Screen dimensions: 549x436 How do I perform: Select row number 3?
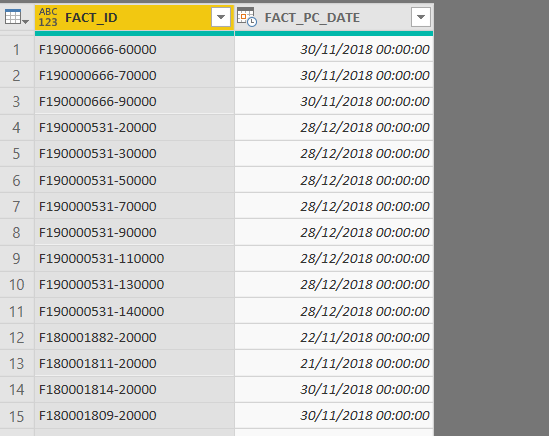coord(17,101)
